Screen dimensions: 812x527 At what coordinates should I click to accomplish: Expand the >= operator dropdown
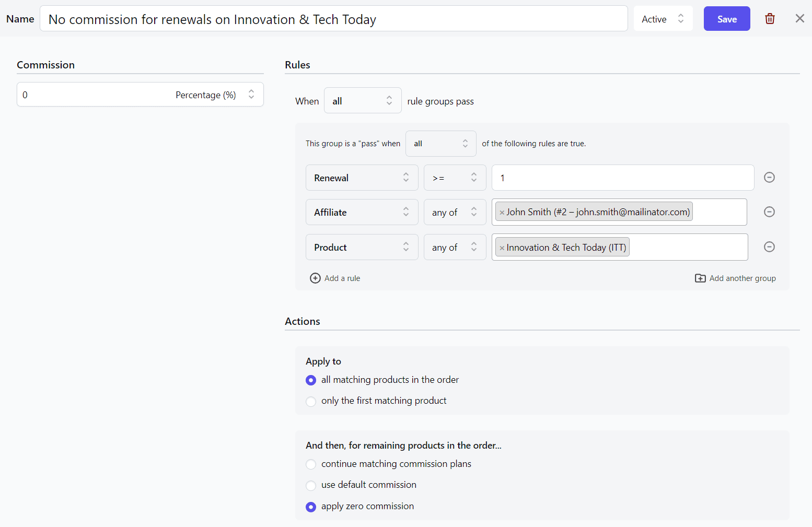coord(455,178)
